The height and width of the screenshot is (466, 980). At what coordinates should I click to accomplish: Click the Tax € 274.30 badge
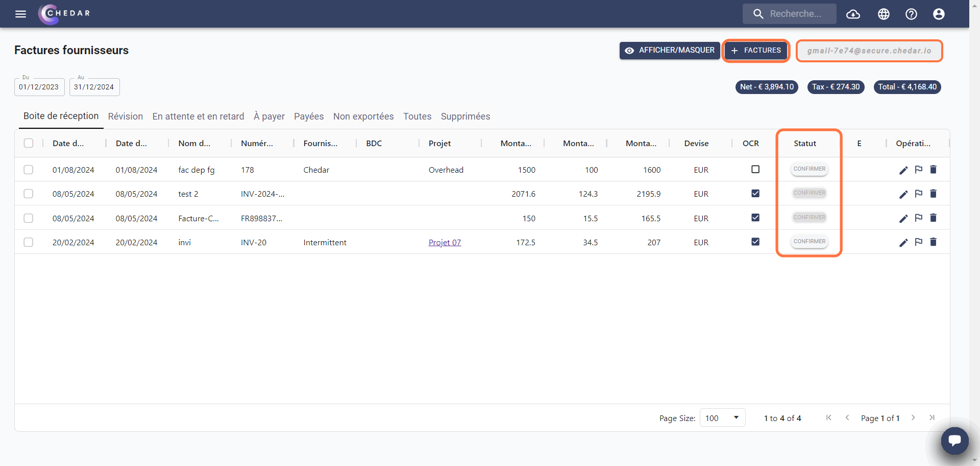[x=836, y=87]
